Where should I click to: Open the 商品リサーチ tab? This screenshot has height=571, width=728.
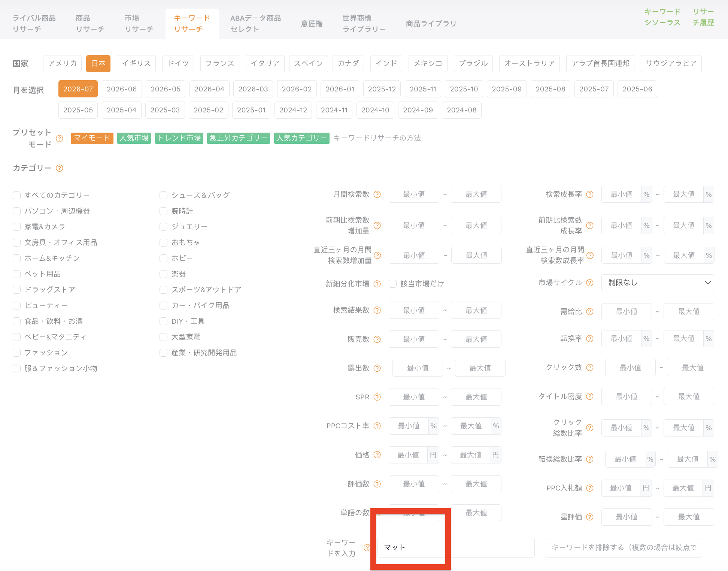[90, 24]
